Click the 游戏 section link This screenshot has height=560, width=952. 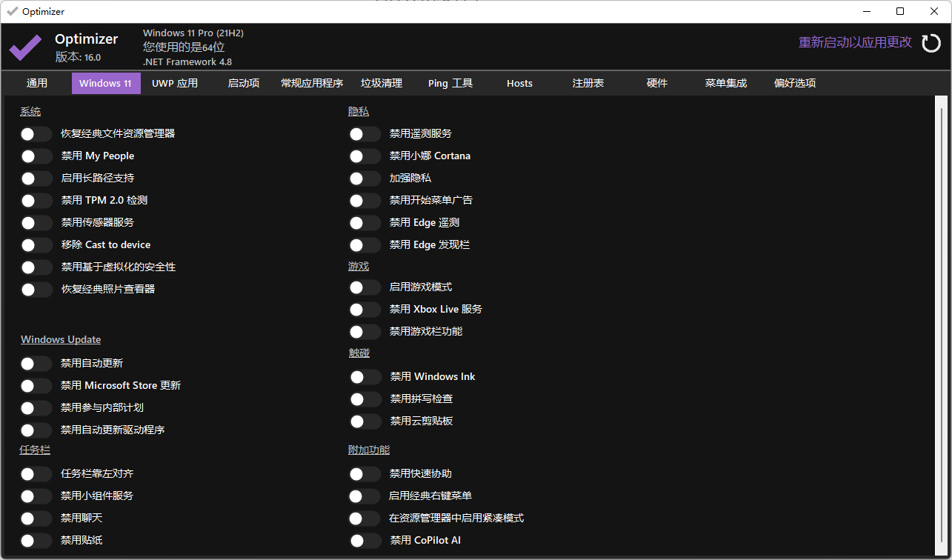[359, 266]
